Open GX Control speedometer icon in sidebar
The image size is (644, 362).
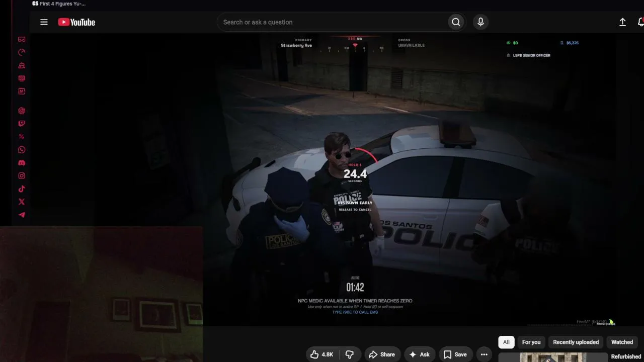click(22, 52)
